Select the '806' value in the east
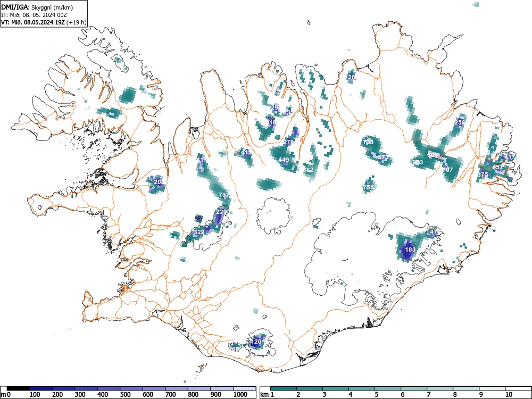Viewport: 532px width, 399px height. [433, 155]
